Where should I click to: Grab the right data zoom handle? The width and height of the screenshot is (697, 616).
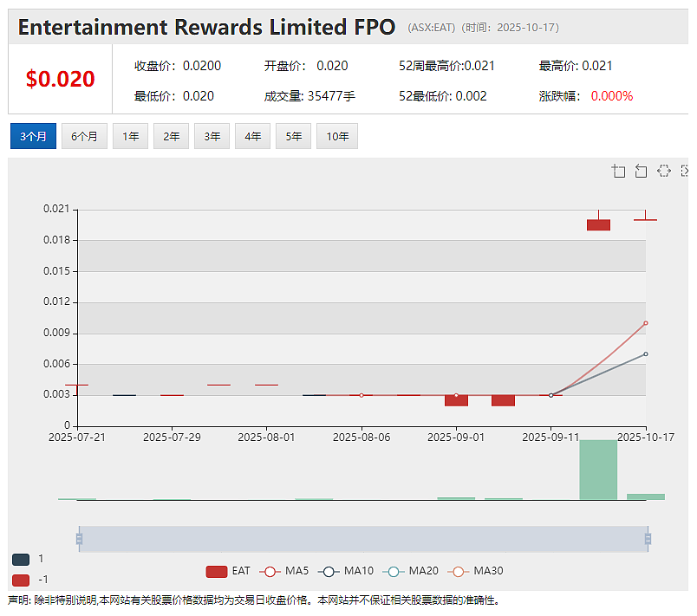point(648,539)
